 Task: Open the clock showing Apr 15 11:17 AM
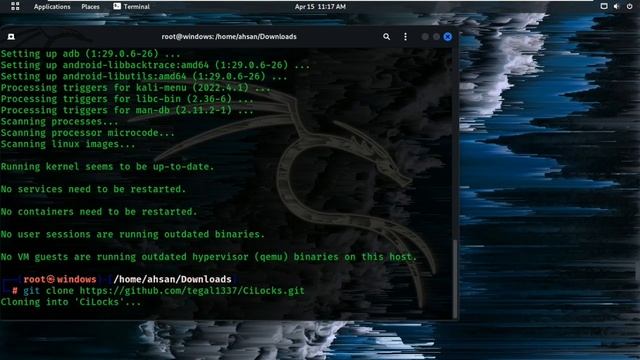[320, 7]
